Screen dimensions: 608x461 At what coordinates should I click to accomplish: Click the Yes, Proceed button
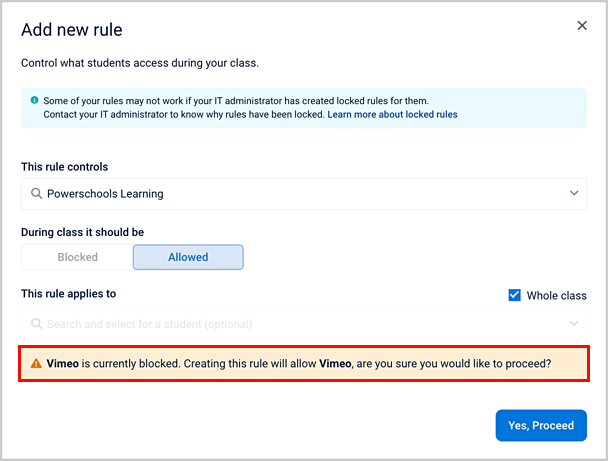(x=541, y=425)
